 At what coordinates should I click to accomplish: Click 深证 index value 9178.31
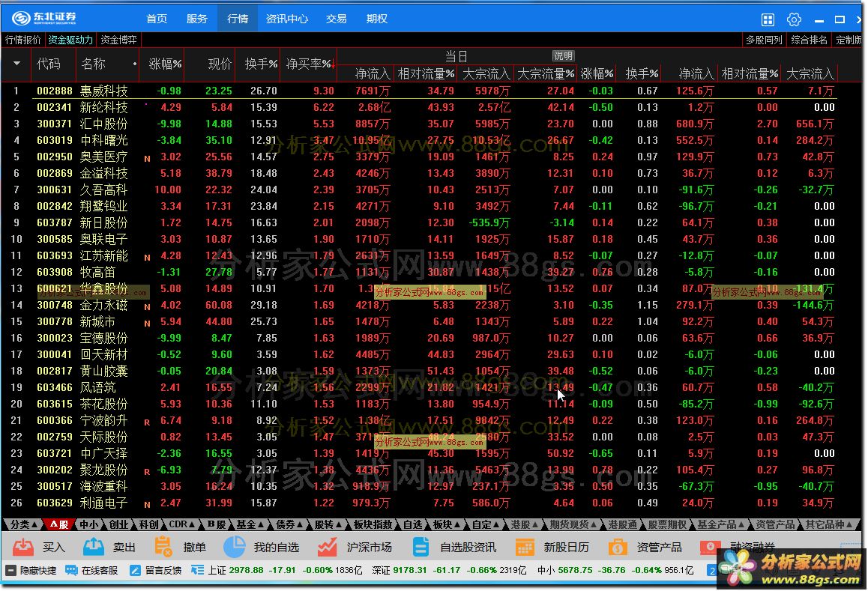pyautogui.click(x=410, y=570)
